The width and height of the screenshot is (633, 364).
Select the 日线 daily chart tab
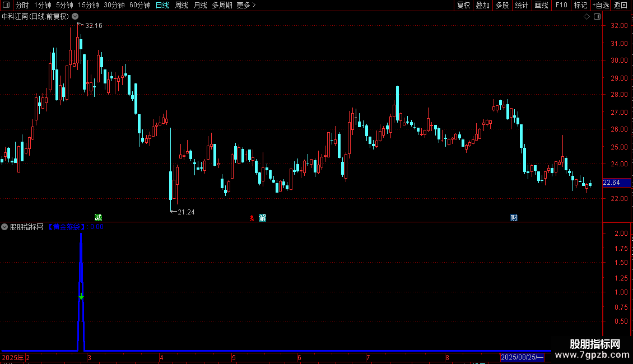click(162, 5)
